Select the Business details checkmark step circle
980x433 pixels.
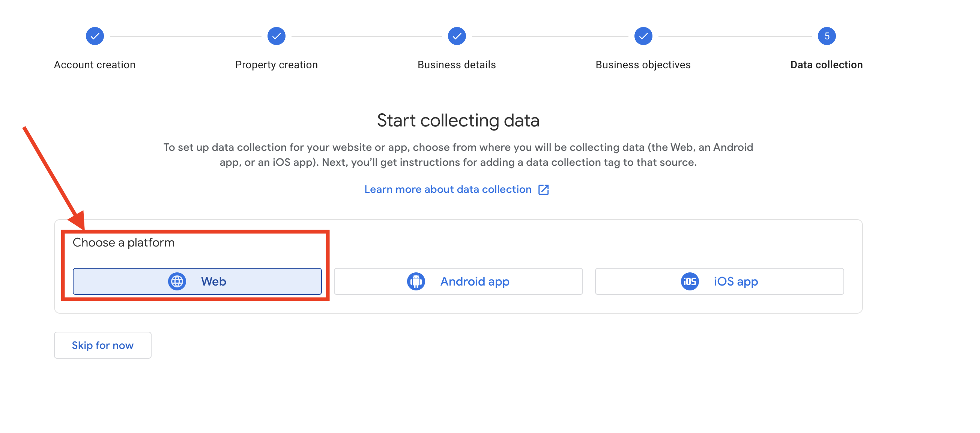coord(457,36)
